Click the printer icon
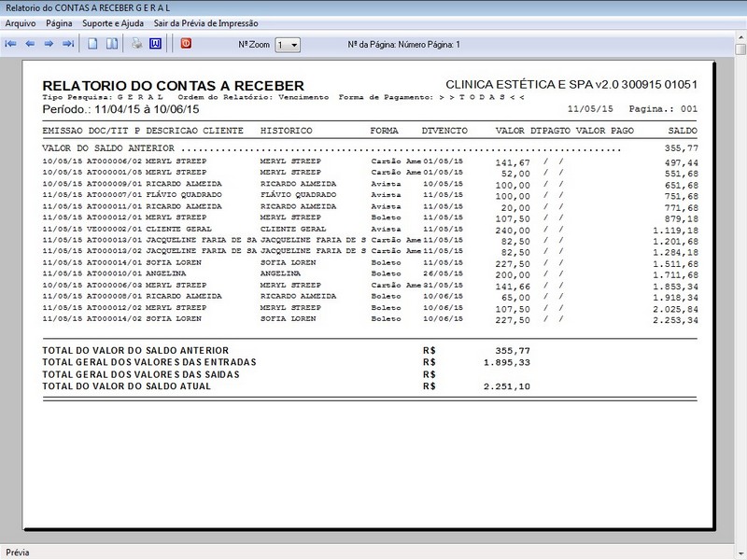747x560 pixels. click(x=136, y=44)
